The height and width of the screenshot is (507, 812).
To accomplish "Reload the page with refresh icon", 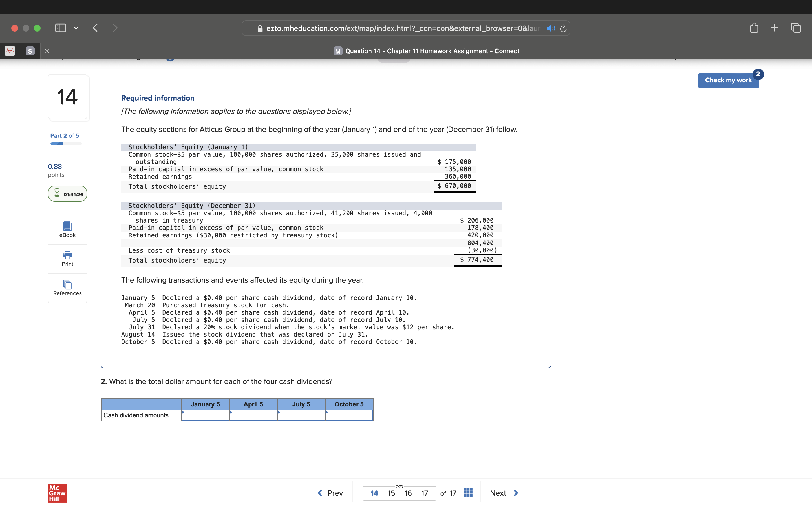I will tap(563, 28).
